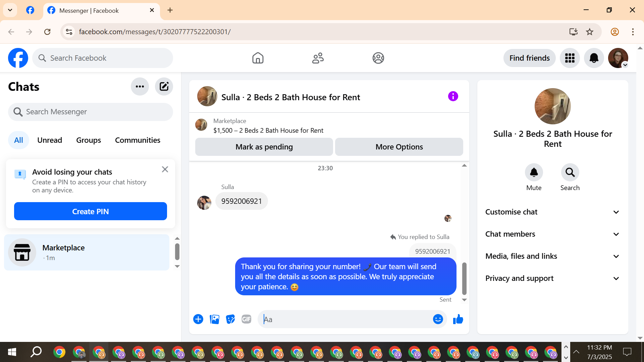The height and width of the screenshot is (362, 644).
Task: Click the Mark as pending button
Action: pos(264,147)
